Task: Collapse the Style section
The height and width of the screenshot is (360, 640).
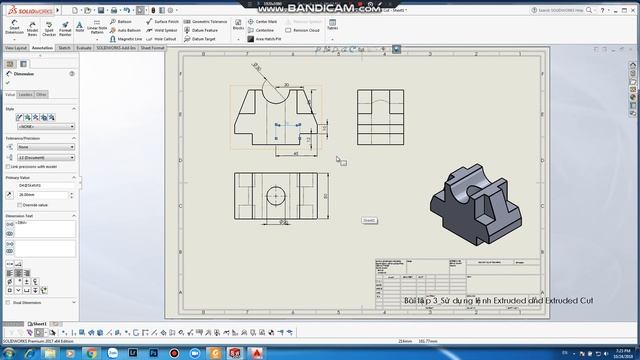Action: [x=74, y=109]
